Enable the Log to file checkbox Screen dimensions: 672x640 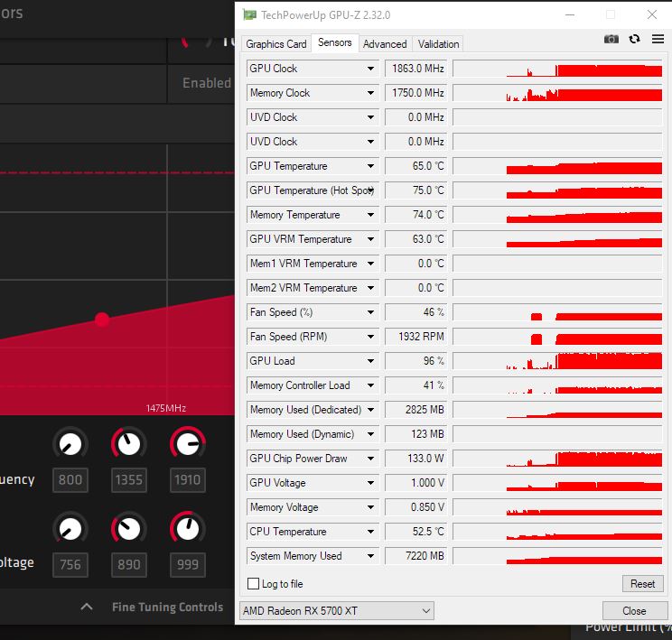pos(253,583)
